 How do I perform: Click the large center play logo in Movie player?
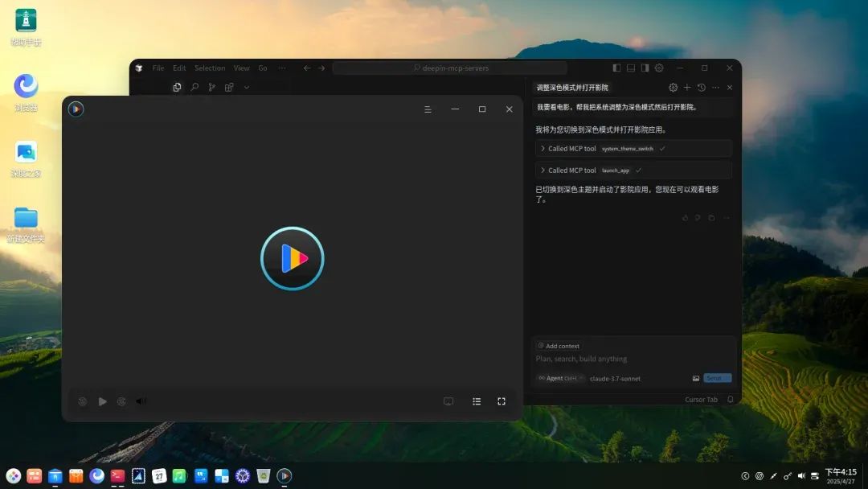tap(293, 258)
